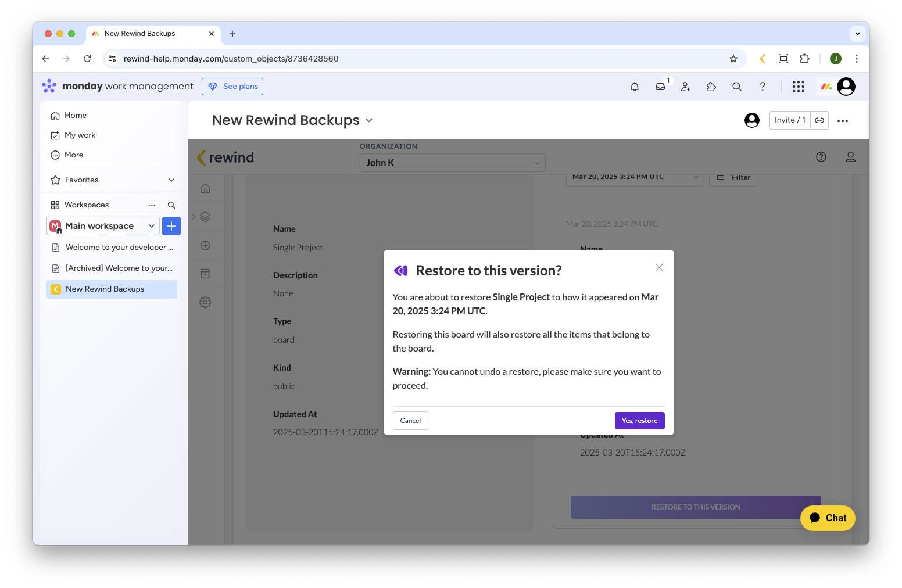
Task: Open the notifications bell
Action: click(x=635, y=87)
